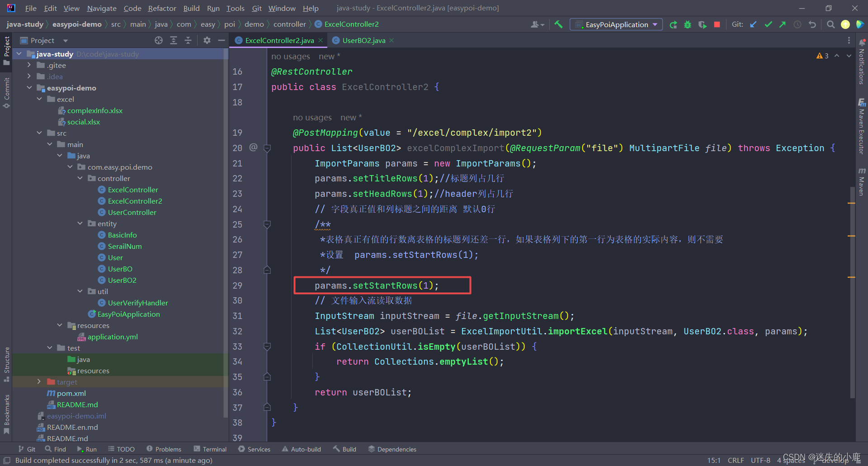Open EasyPoiApplication run configuration dropdown
The image size is (868, 466).
click(616, 24)
